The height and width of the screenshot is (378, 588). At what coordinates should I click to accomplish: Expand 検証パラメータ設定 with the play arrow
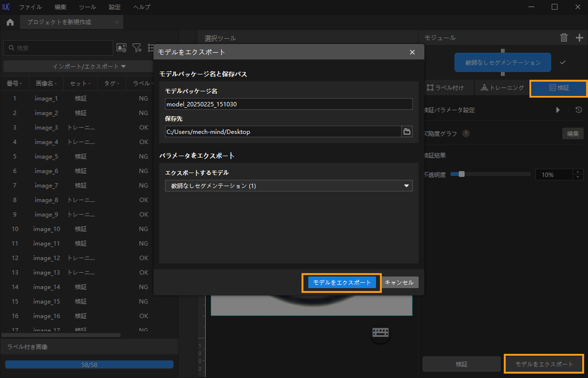[x=558, y=110]
